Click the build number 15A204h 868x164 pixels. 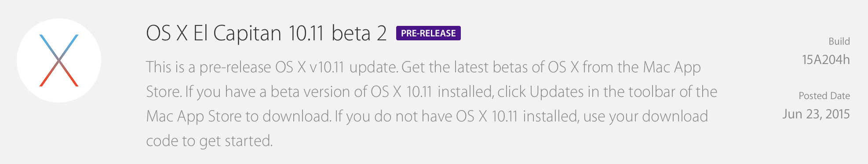pos(826,60)
